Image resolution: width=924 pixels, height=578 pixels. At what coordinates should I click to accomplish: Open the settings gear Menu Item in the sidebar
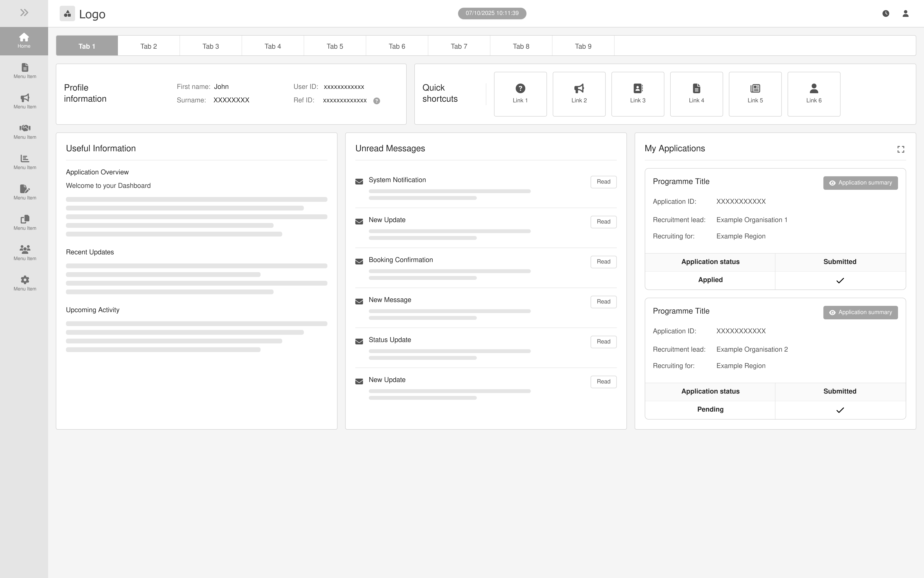(x=25, y=283)
